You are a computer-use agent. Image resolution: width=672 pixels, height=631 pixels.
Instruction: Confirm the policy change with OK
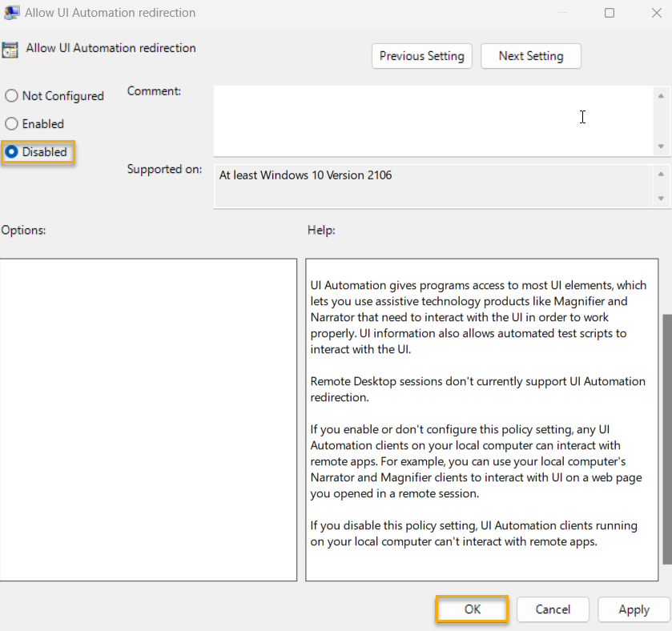(471, 609)
